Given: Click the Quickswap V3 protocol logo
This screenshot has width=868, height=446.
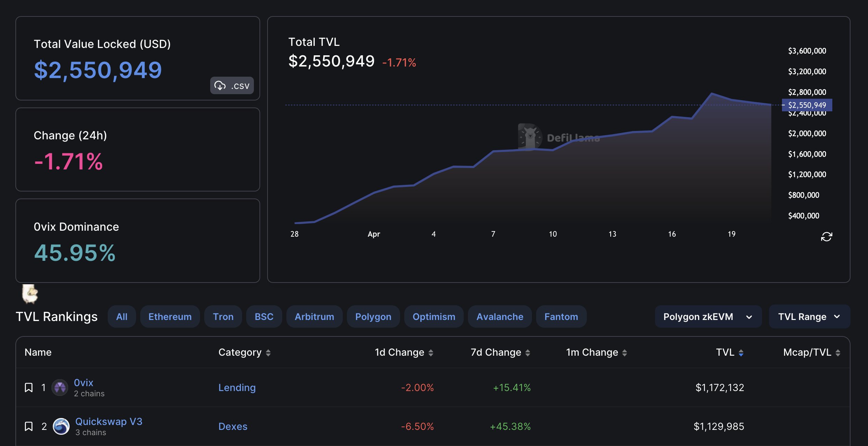Looking at the screenshot, I should coord(61,426).
